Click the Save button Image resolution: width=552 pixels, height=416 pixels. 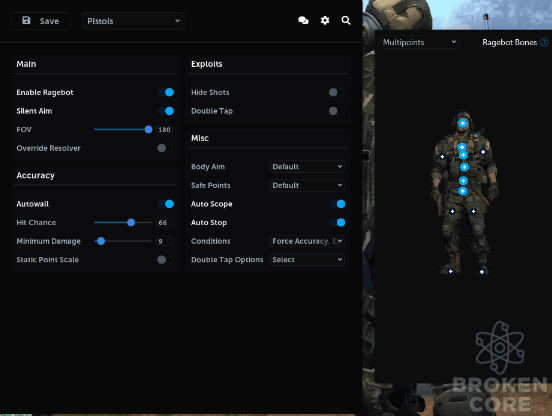tap(40, 21)
